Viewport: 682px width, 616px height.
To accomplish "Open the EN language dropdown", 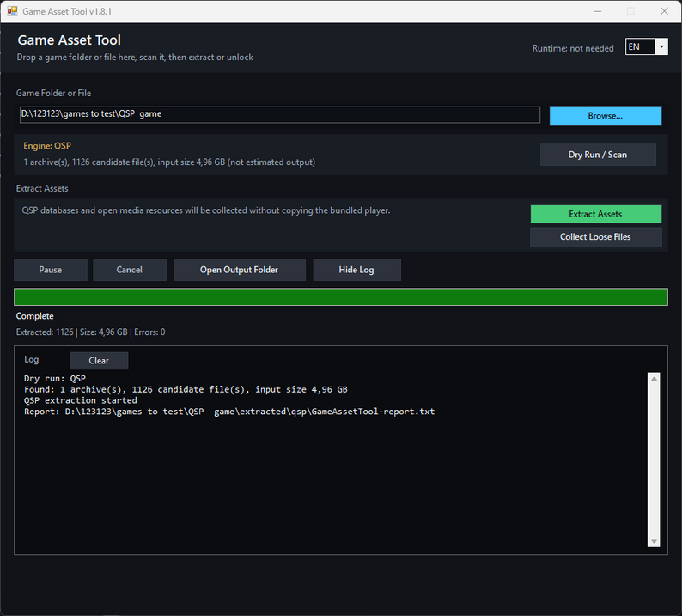I will pyautogui.click(x=646, y=46).
